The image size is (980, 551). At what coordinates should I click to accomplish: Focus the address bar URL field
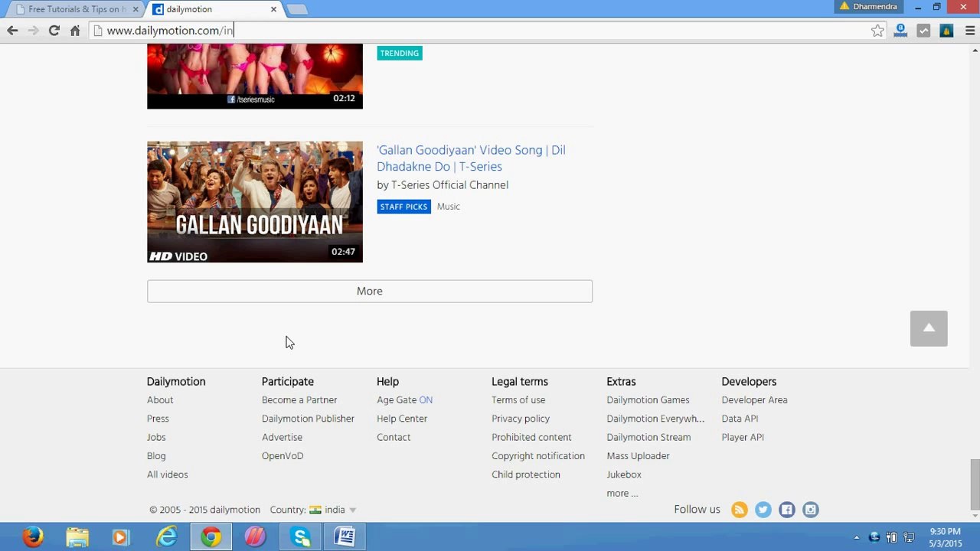tap(488, 31)
